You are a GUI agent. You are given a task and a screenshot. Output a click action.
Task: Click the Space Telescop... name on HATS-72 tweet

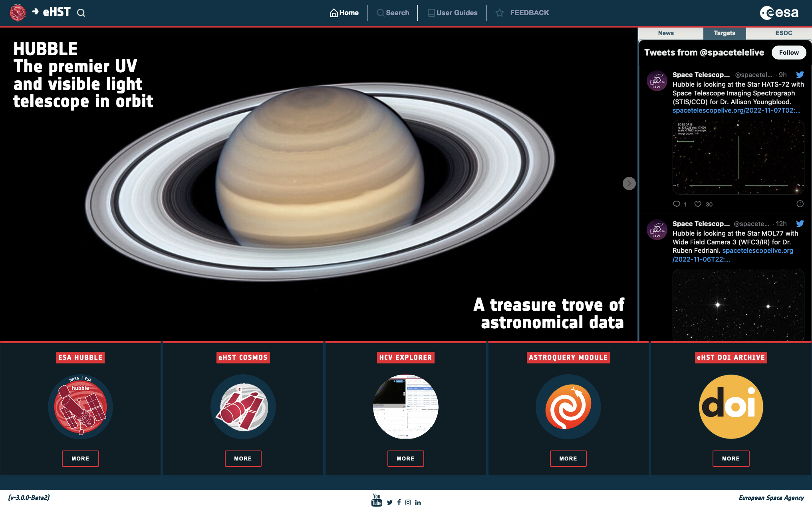tap(701, 75)
